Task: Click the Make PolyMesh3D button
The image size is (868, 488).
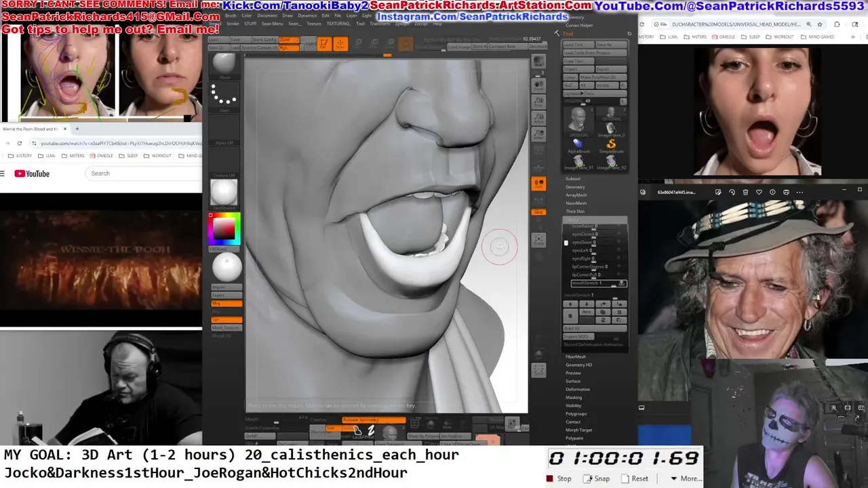Action: [603, 77]
